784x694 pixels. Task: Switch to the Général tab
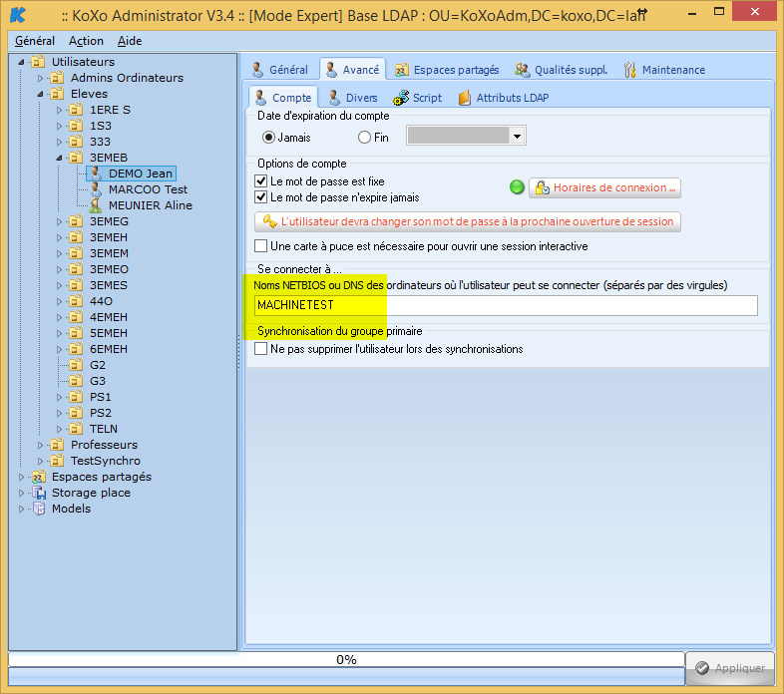pos(280,70)
